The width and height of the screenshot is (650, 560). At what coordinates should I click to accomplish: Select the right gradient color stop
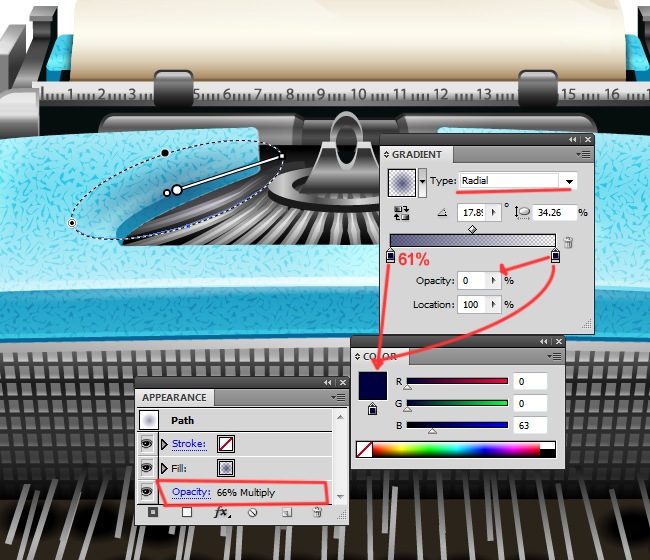click(555, 255)
